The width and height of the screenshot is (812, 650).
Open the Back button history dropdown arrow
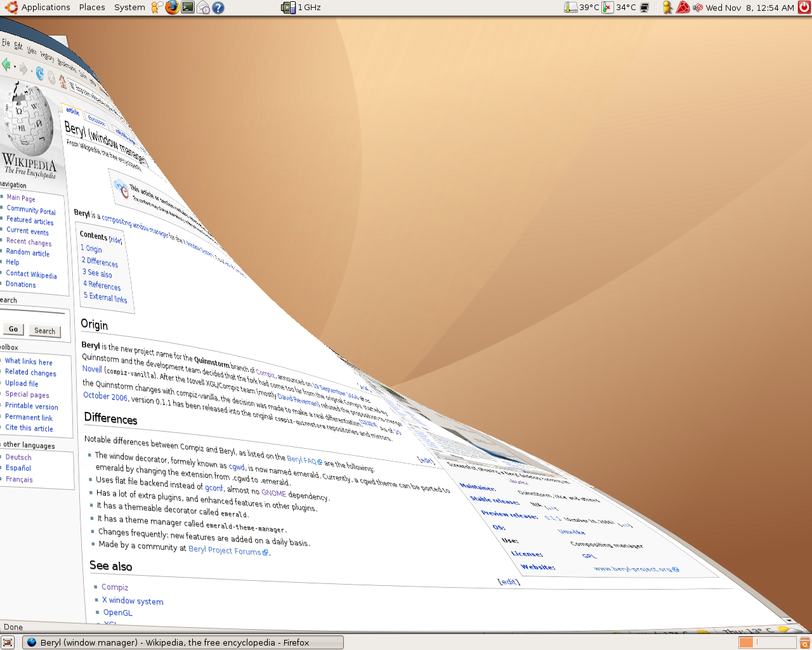[x=15, y=66]
